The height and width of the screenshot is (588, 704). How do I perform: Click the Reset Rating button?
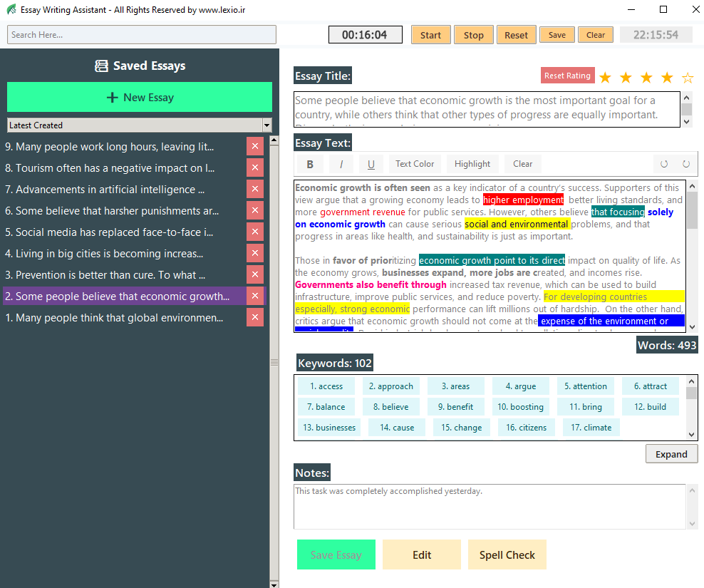pyautogui.click(x=567, y=76)
